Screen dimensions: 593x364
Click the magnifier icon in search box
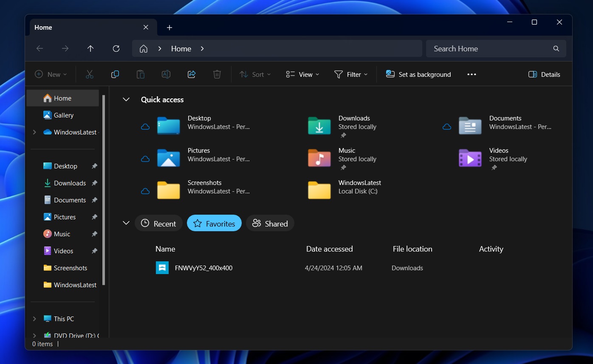[x=556, y=49]
